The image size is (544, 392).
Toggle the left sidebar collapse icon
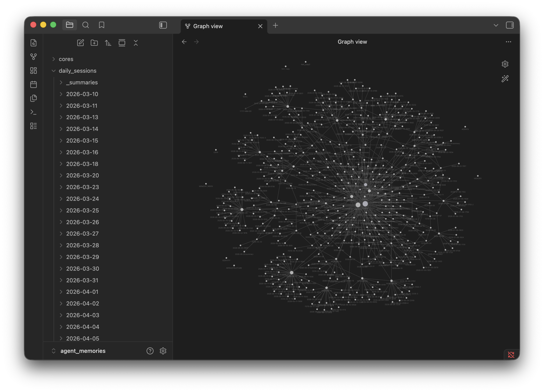pyautogui.click(x=163, y=25)
